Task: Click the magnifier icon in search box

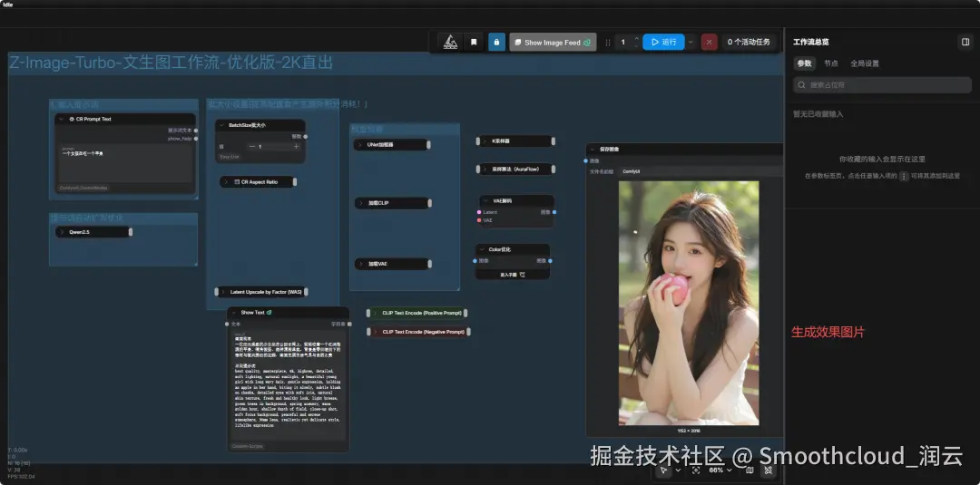Action: pyautogui.click(x=802, y=85)
